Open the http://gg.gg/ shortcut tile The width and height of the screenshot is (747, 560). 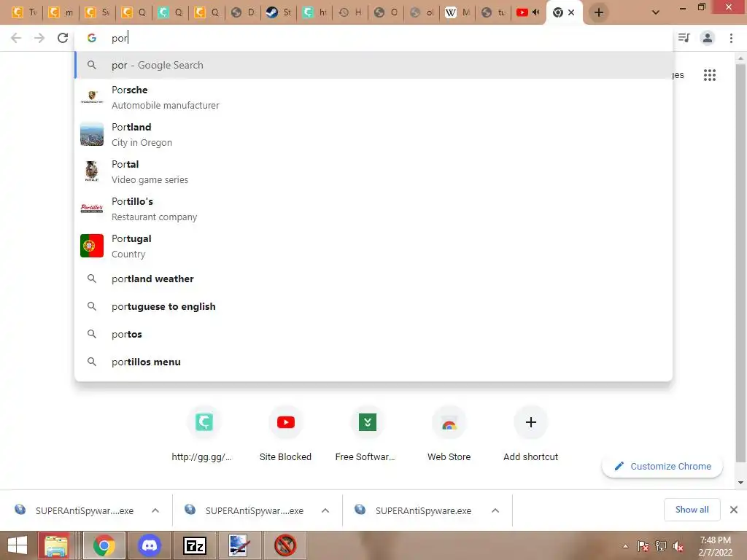pos(204,433)
